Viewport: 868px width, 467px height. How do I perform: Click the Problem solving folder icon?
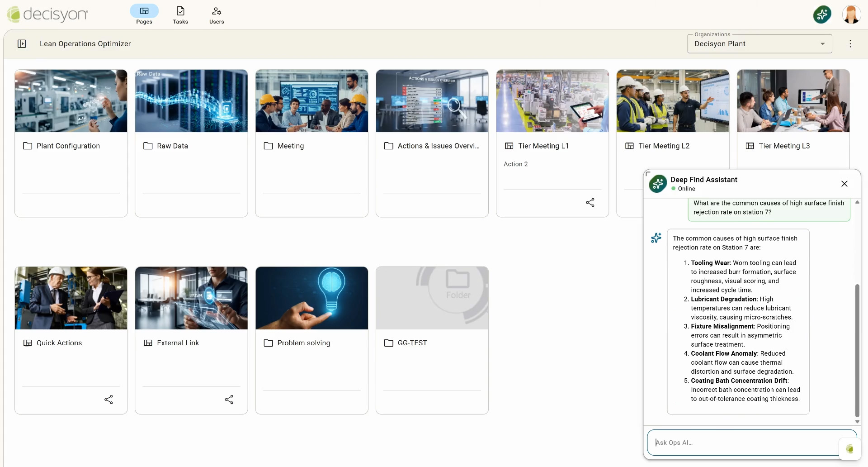coord(268,343)
